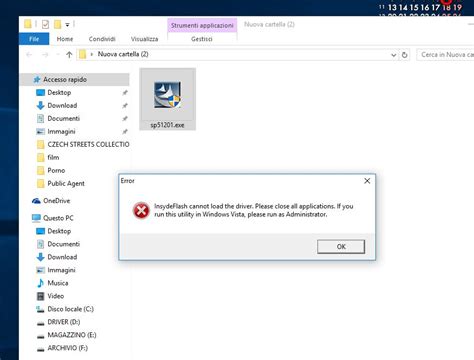The height and width of the screenshot is (360, 474).
Task: Click the Questo PC computer icon
Action: coord(36,218)
